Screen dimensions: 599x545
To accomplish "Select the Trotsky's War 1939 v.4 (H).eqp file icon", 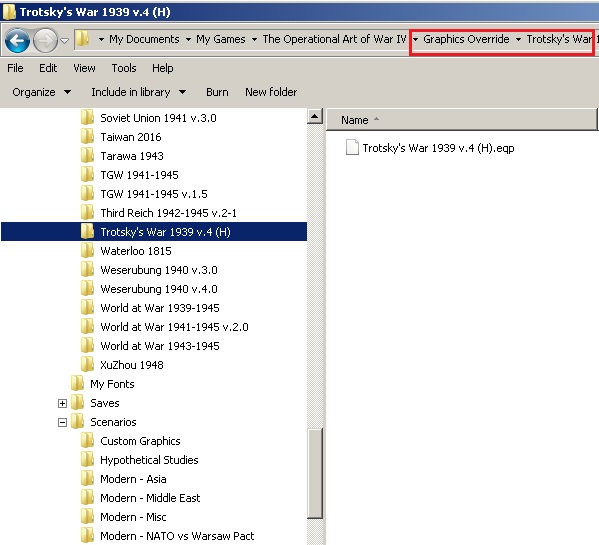I will pos(352,148).
